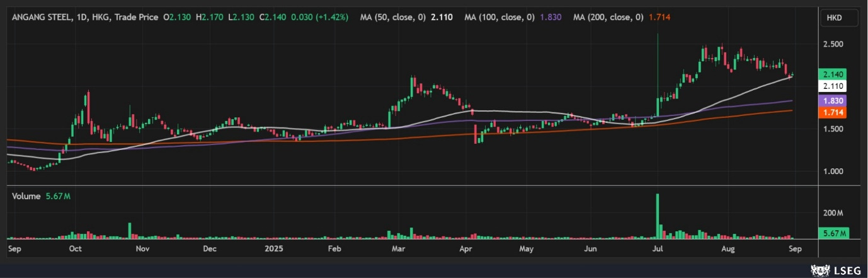Click the purple 1.830 MA100 price tag
The width and height of the screenshot is (868, 278).
point(831,101)
